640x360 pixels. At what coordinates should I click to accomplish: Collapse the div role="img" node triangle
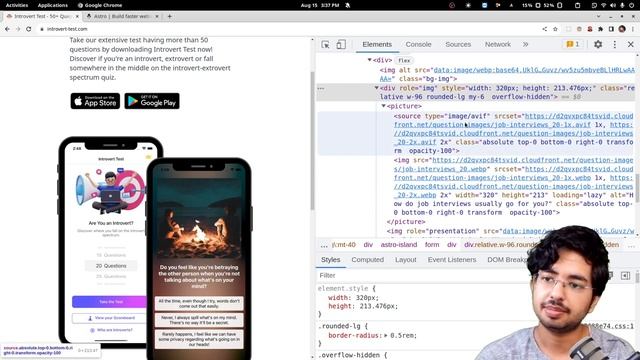(x=376, y=88)
